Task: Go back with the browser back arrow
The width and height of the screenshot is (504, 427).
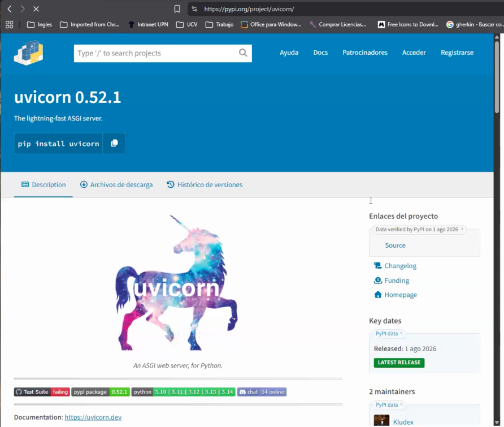Action: click(10, 9)
